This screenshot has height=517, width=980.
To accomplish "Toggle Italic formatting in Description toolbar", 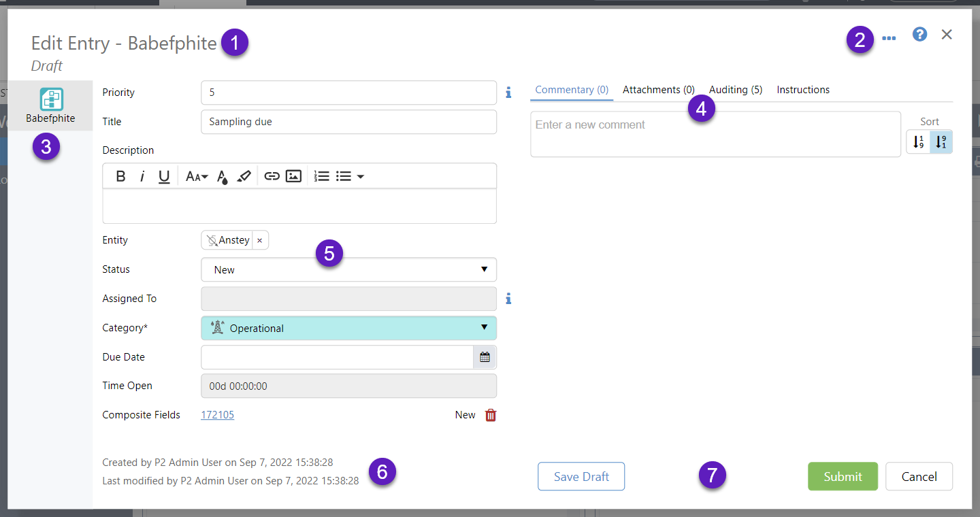I will (142, 176).
